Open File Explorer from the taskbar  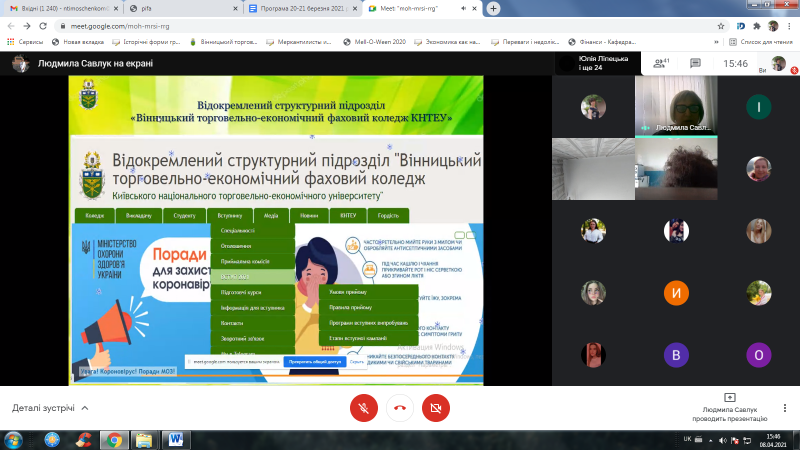(x=144, y=440)
